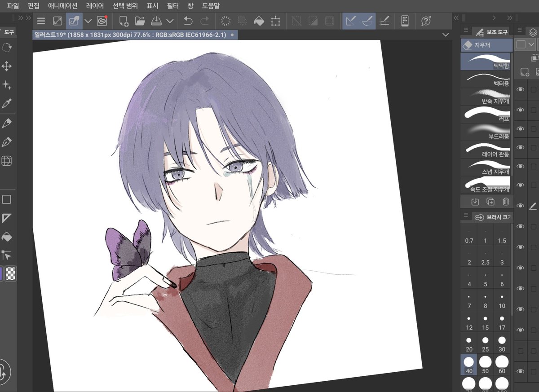Image resolution: width=539 pixels, height=392 pixels.
Task: Select the dotted circle selection tool
Action: (x=7, y=48)
